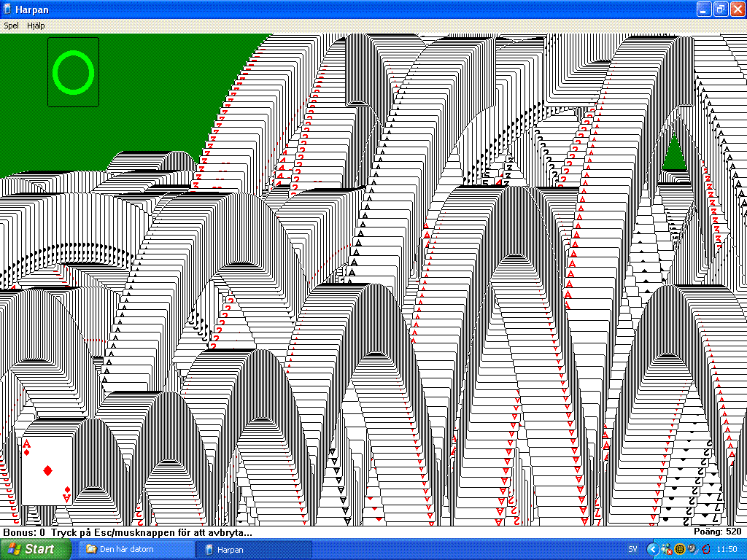Image resolution: width=747 pixels, height=560 pixels.
Task: Click the speaker volume tray icon
Action: (692, 549)
